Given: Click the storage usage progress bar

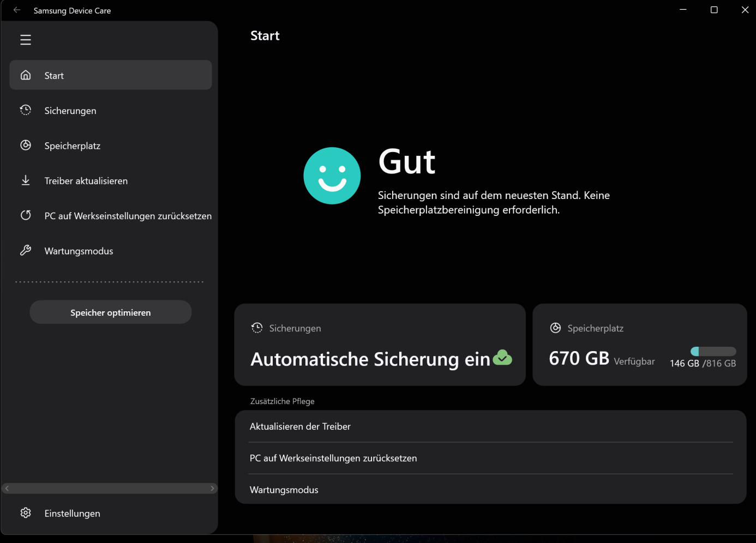Looking at the screenshot, I should pos(712,351).
